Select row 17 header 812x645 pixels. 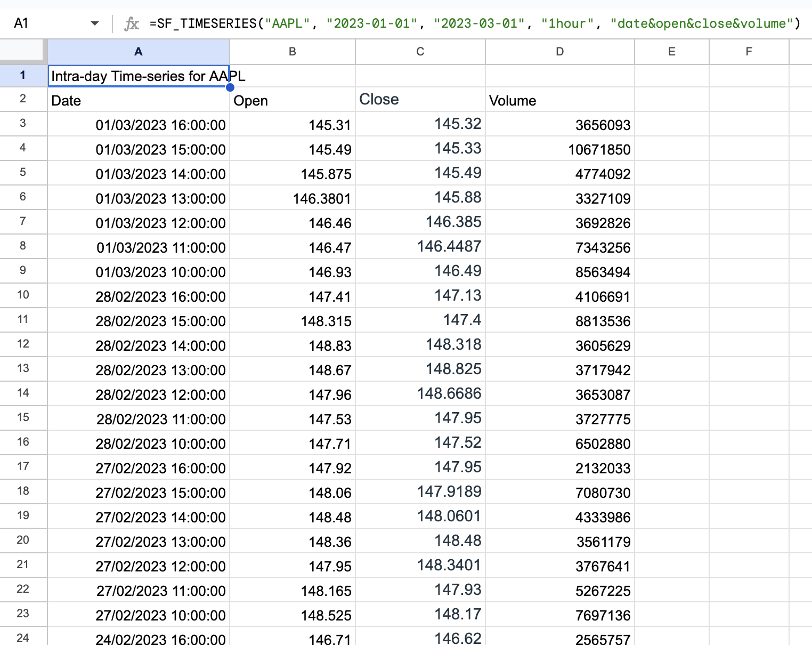point(23,467)
